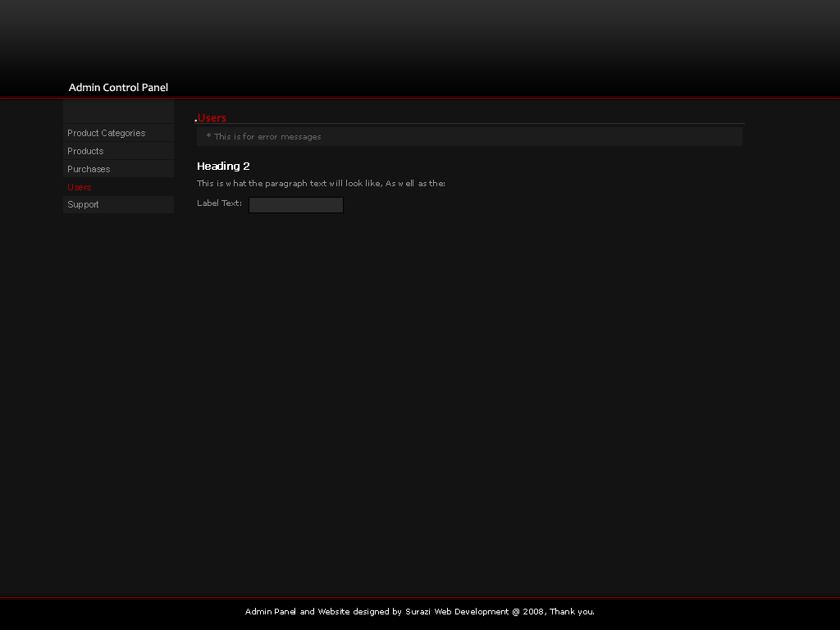Click the white dot before Users heading
The image size is (840, 630).
pos(195,121)
